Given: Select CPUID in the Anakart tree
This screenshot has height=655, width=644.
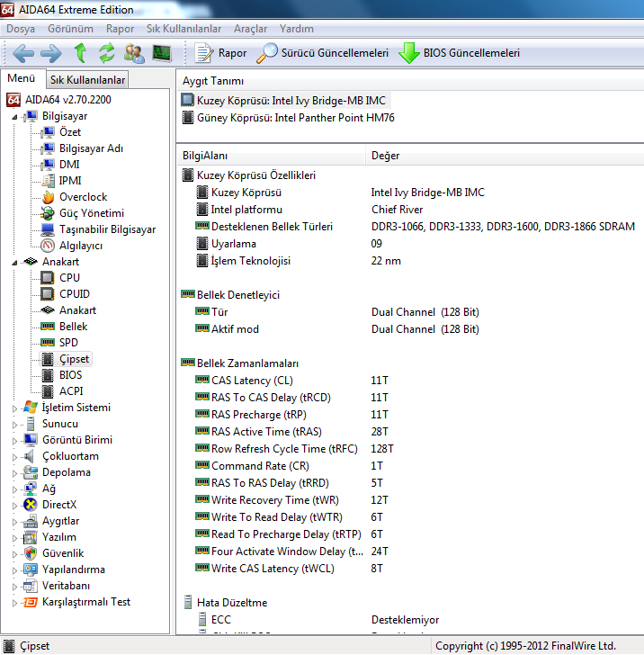Looking at the screenshot, I should (74, 294).
